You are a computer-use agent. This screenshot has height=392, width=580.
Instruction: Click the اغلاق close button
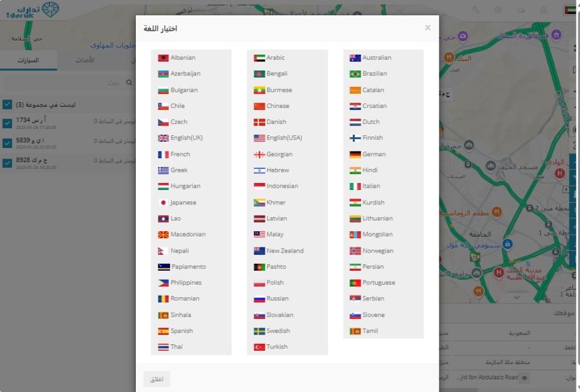(x=156, y=379)
